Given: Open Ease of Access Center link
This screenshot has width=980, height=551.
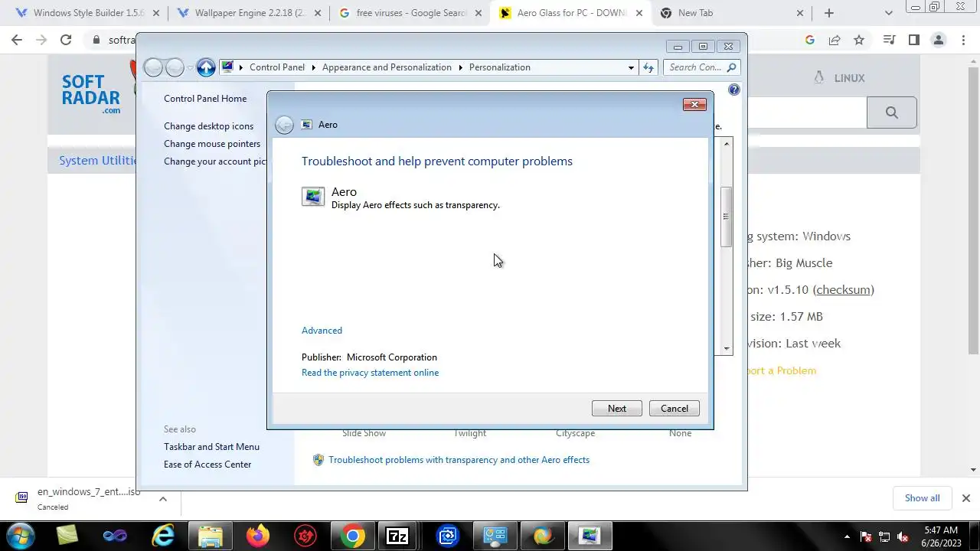Looking at the screenshot, I should (x=207, y=465).
